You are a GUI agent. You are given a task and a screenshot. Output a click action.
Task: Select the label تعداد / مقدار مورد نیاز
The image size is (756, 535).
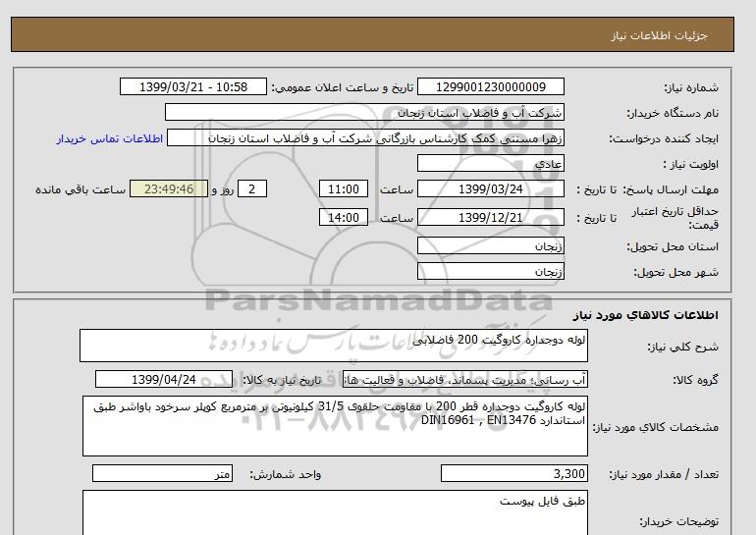pyautogui.click(x=664, y=475)
